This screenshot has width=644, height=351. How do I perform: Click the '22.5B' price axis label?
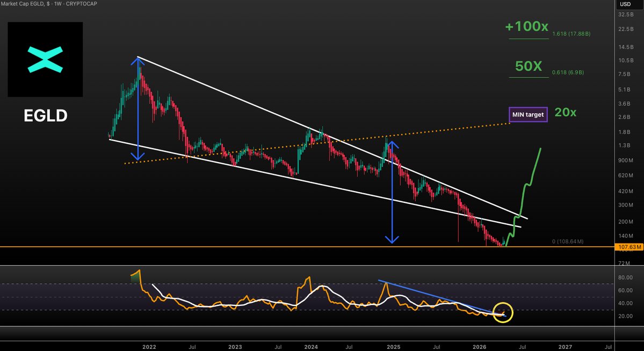pos(626,29)
